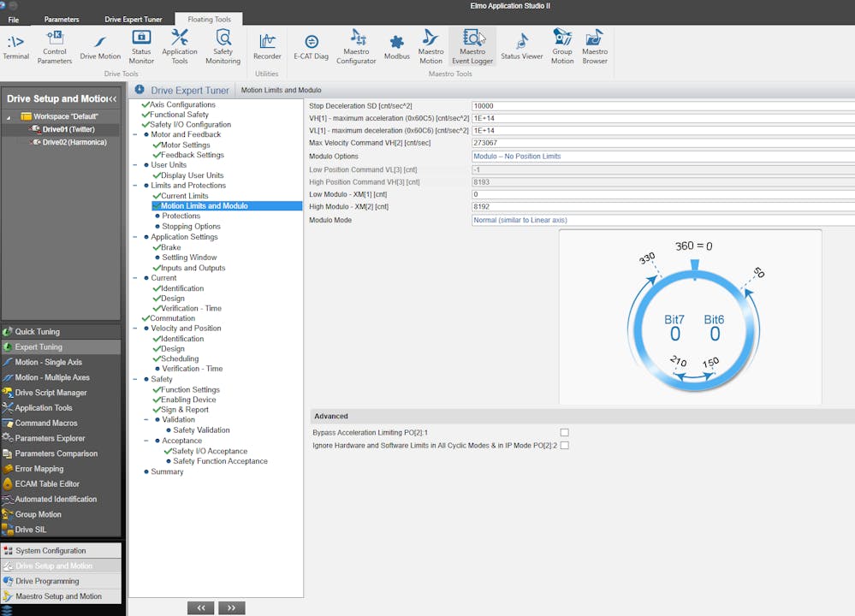Toggle Ignore Hardware and Software Limits checkbox

click(x=564, y=446)
